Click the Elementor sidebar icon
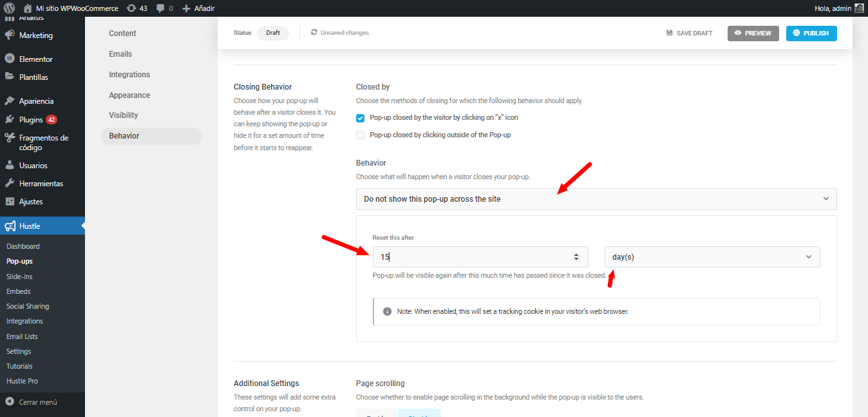 (10, 59)
